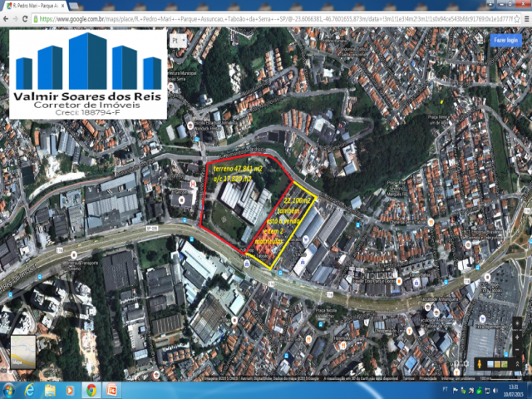Switch to Chrome on the taskbar
The image size is (532, 399).
91,391
